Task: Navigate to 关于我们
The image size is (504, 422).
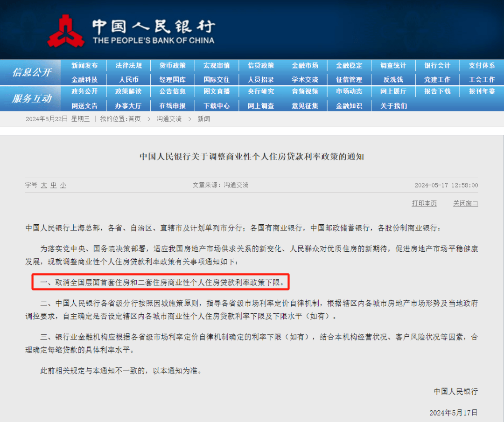Action: [393, 106]
